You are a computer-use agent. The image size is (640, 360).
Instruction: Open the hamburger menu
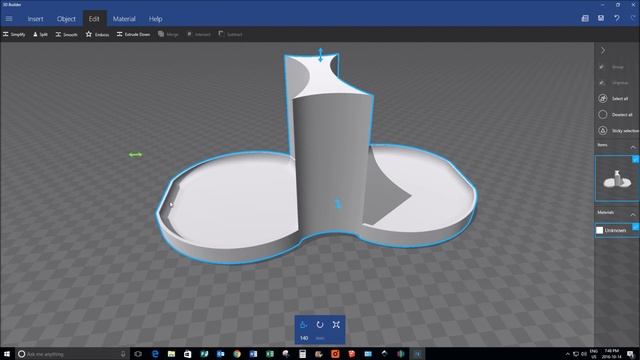[x=9, y=19]
